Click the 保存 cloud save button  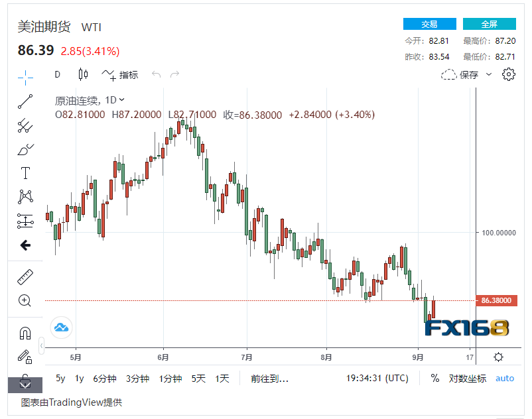(460, 74)
